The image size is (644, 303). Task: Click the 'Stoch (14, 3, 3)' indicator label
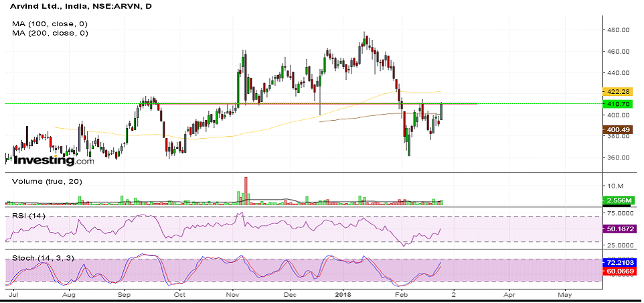point(43,258)
